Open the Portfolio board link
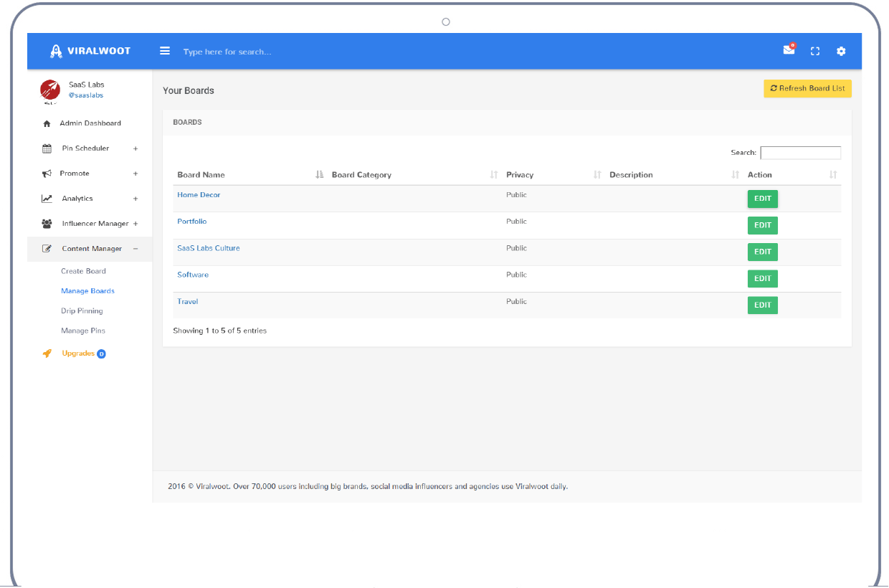The height and width of the screenshot is (588, 889). click(x=191, y=222)
